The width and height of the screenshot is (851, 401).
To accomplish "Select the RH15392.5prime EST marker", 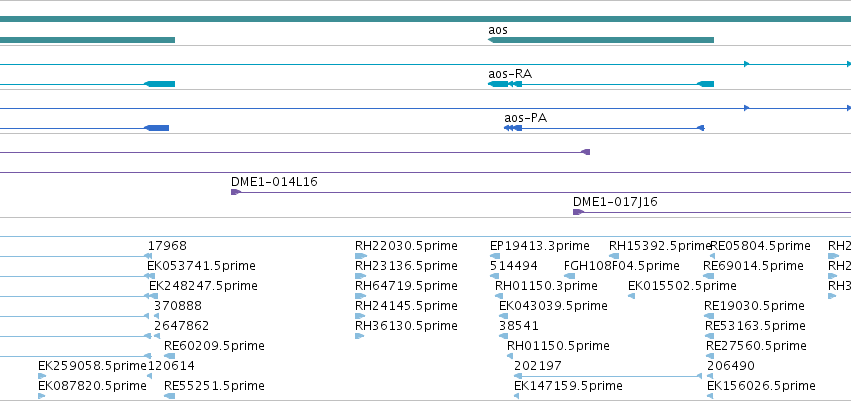I will pyautogui.click(x=615, y=256).
